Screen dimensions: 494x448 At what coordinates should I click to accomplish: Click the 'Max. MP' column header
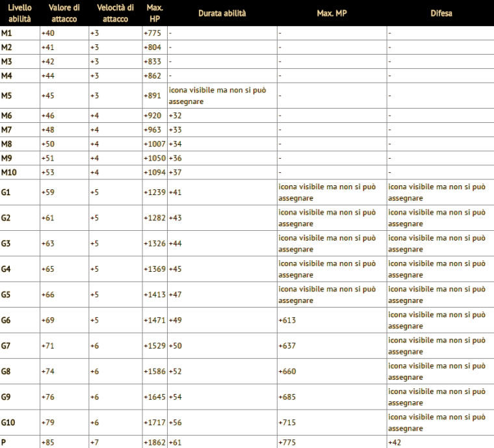click(x=331, y=13)
